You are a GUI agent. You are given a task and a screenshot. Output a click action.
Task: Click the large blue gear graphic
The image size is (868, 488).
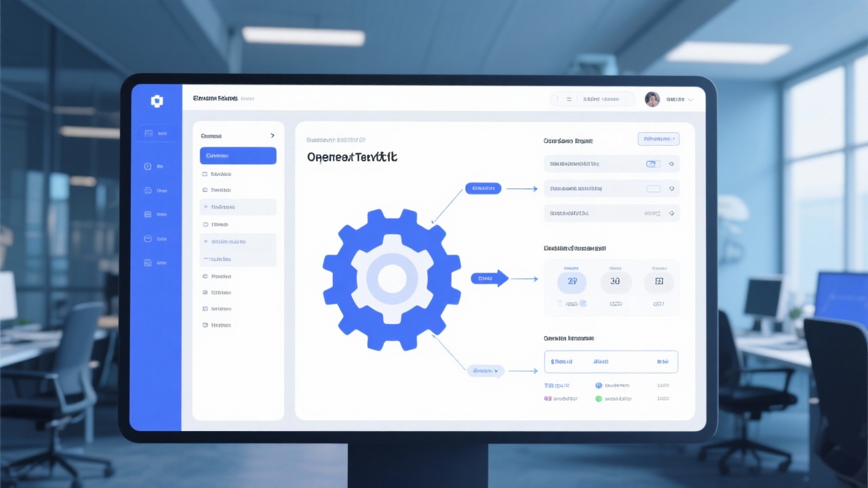coord(391,279)
